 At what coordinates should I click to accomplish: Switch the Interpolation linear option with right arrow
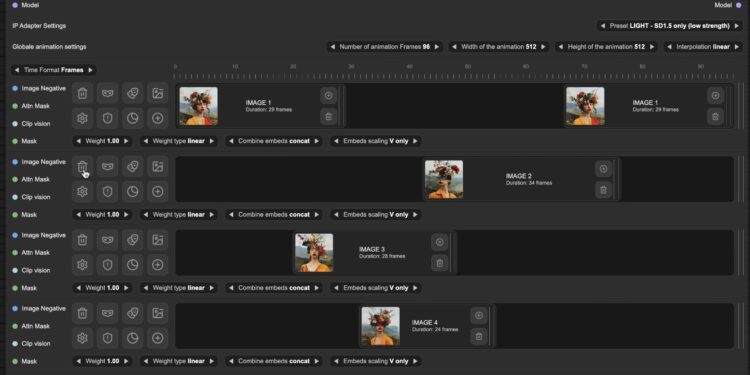tap(737, 47)
